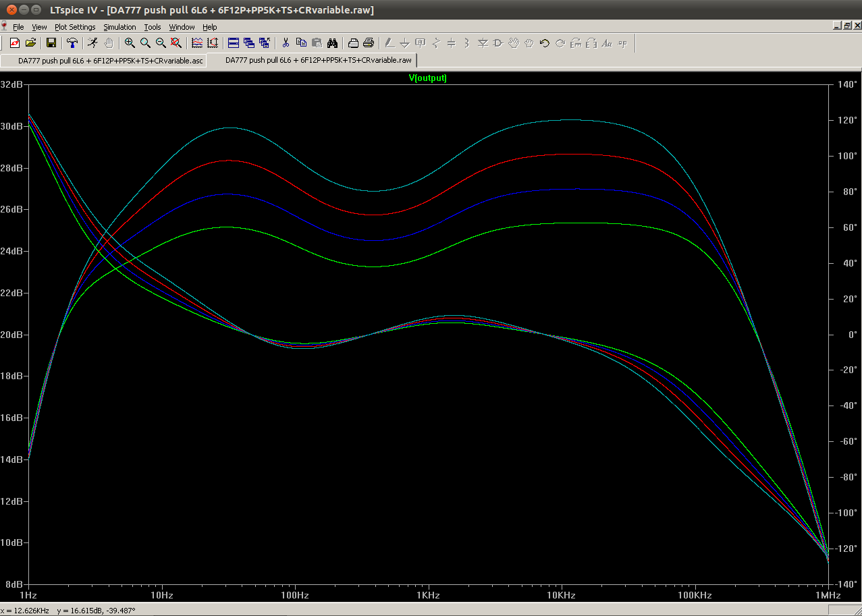The height and width of the screenshot is (616, 862).
Task: Click the Move open-hand icon
Action: tap(514, 43)
